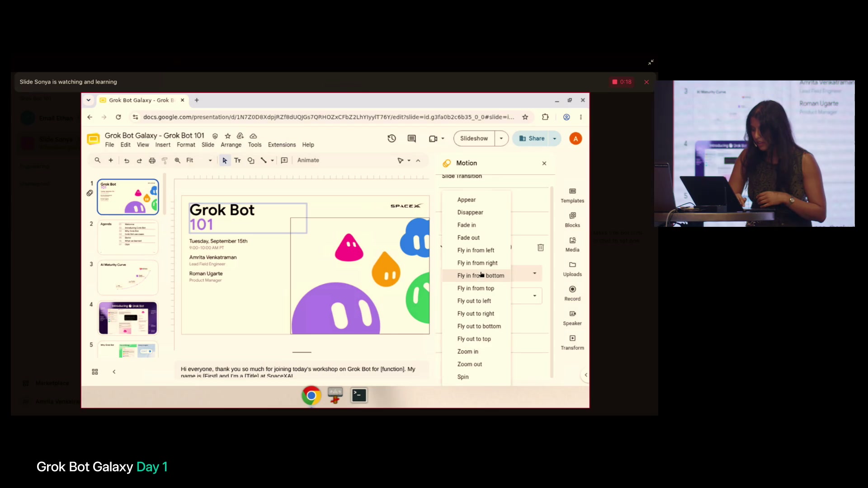Select the Text box tool

click(237, 160)
